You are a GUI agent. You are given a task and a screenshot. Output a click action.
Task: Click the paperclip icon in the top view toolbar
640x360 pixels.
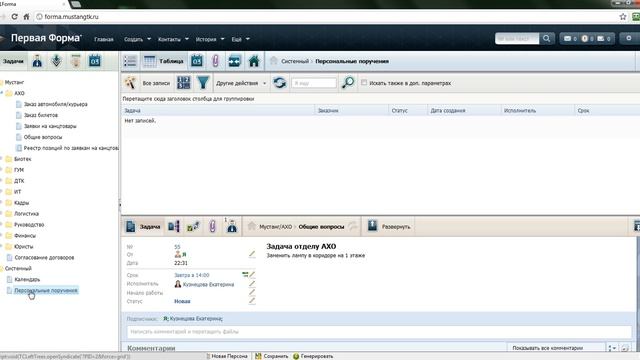coord(215,61)
